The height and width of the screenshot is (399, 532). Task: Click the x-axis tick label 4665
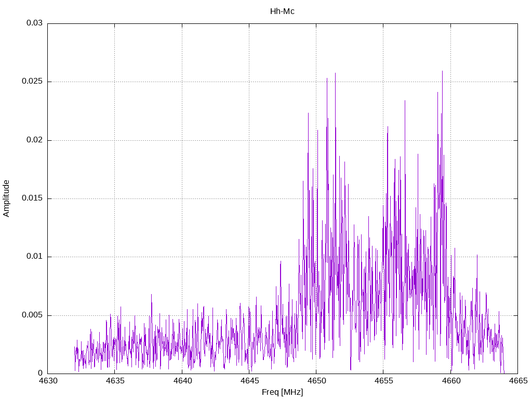click(x=518, y=381)
